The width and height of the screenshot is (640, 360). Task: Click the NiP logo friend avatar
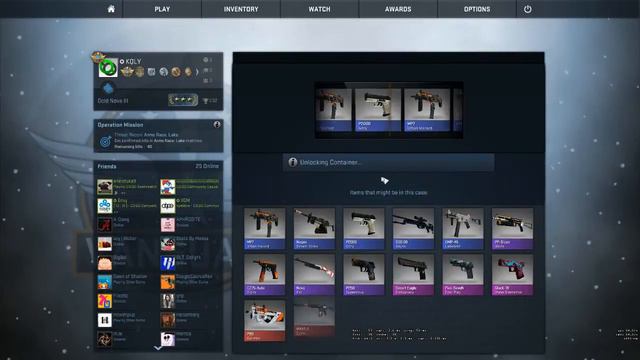click(x=104, y=339)
